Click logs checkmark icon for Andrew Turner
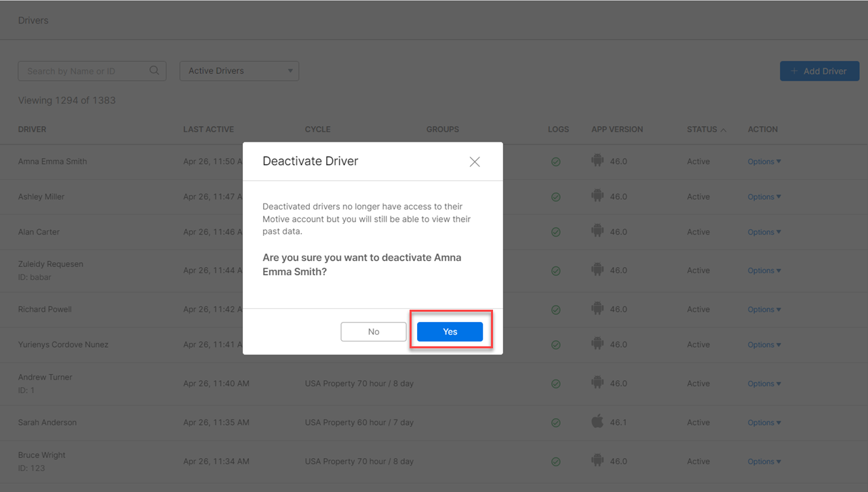 [x=555, y=384]
